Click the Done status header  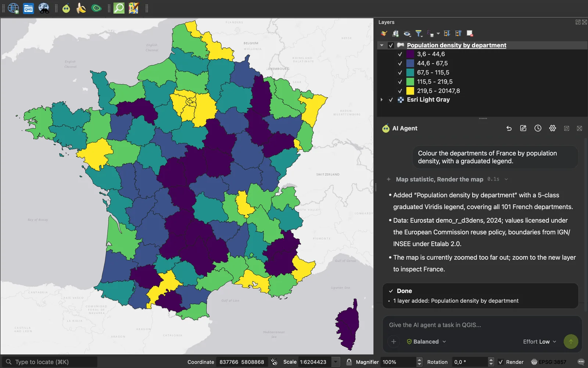click(x=404, y=291)
